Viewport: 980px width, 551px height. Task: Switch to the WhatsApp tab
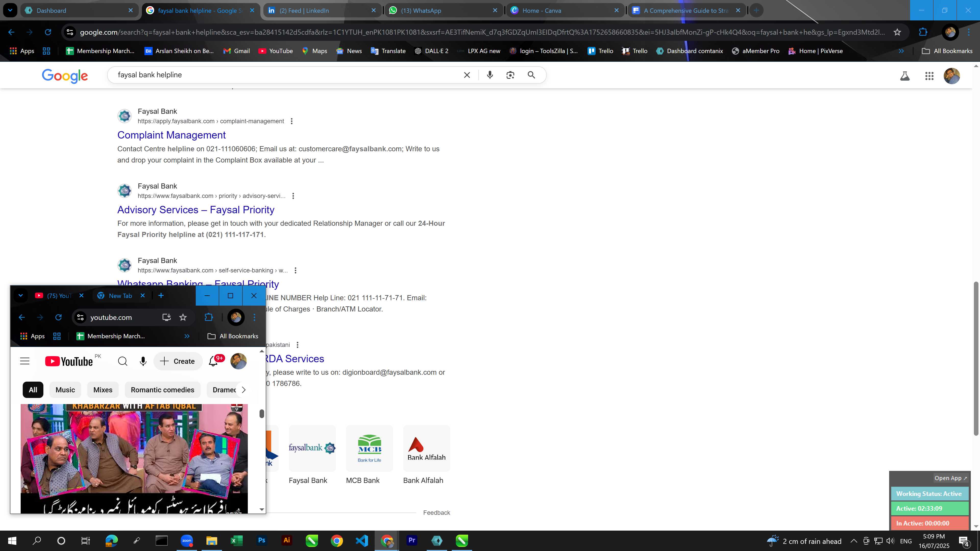coord(444,10)
